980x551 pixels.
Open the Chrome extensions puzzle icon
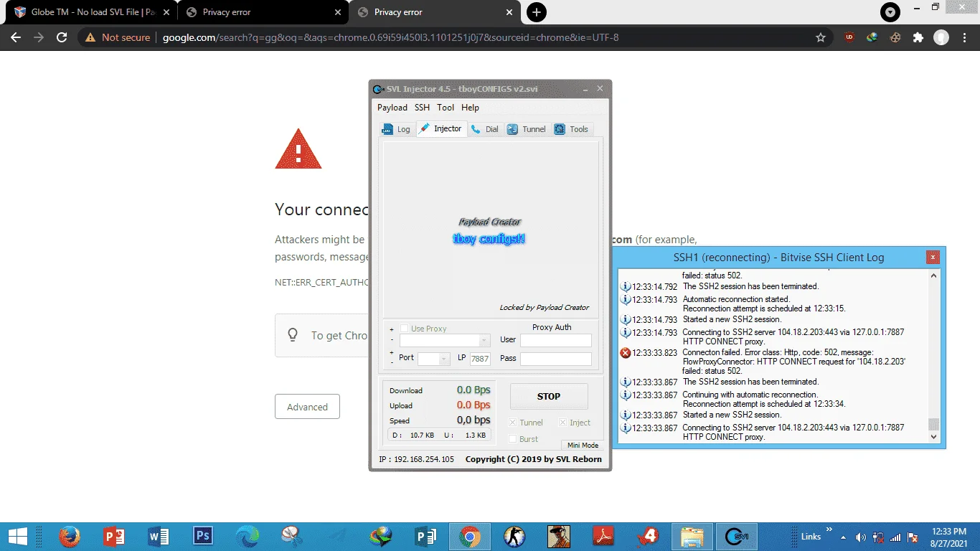click(x=918, y=37)
